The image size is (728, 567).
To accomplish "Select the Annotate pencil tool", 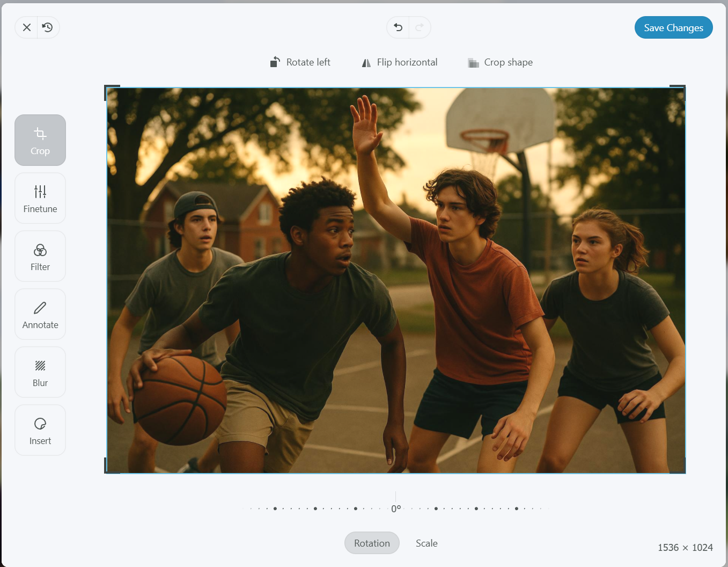I will [x=40, y=314].
